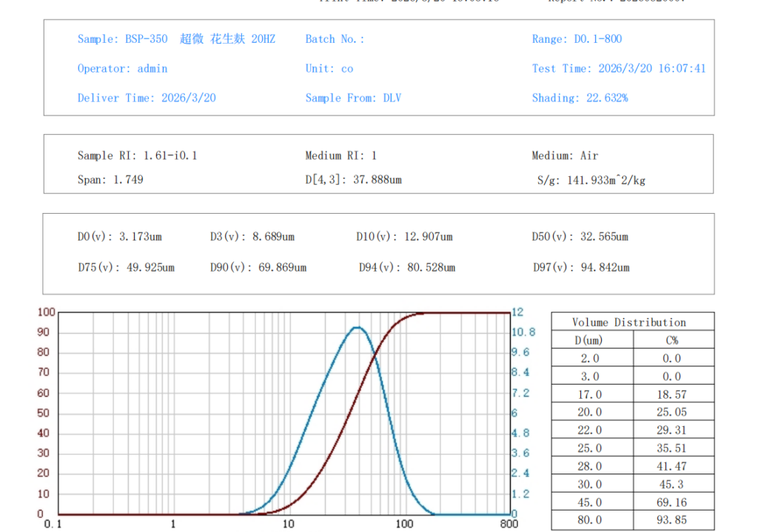Select the D90(v) 69.869um result
The width and height of the screenshot is (758, 532).
(258, 268)
